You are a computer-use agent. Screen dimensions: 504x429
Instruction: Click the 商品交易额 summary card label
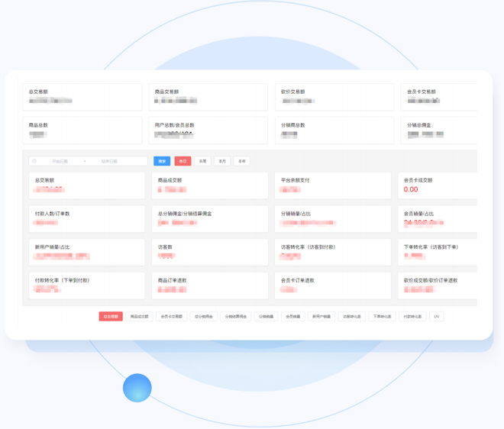point(166,92)
